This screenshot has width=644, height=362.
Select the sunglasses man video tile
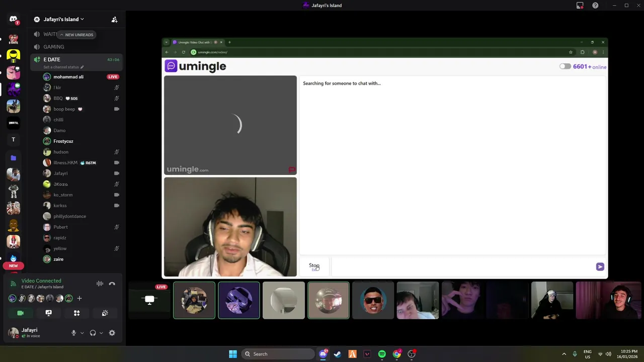pyautogui.click(x=373, y=301)
